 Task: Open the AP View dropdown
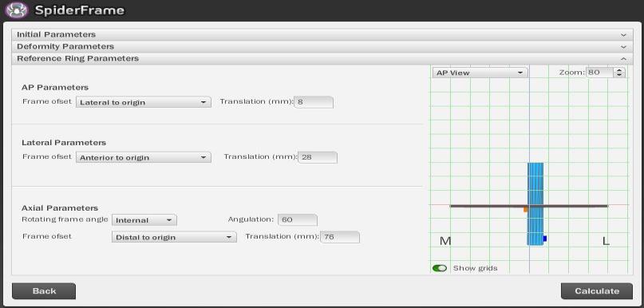(x=480, y=73)
